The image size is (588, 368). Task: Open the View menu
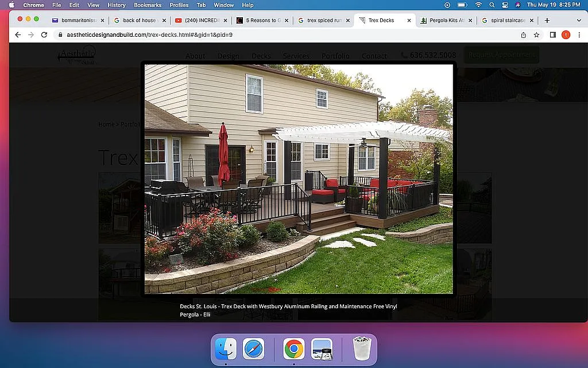point(93,5)
